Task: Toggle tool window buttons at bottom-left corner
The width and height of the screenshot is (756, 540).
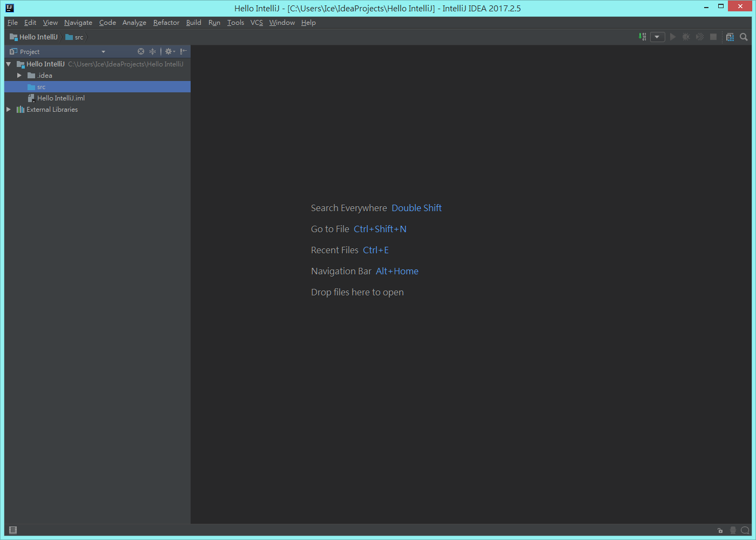Action: [x=13, y=530]
